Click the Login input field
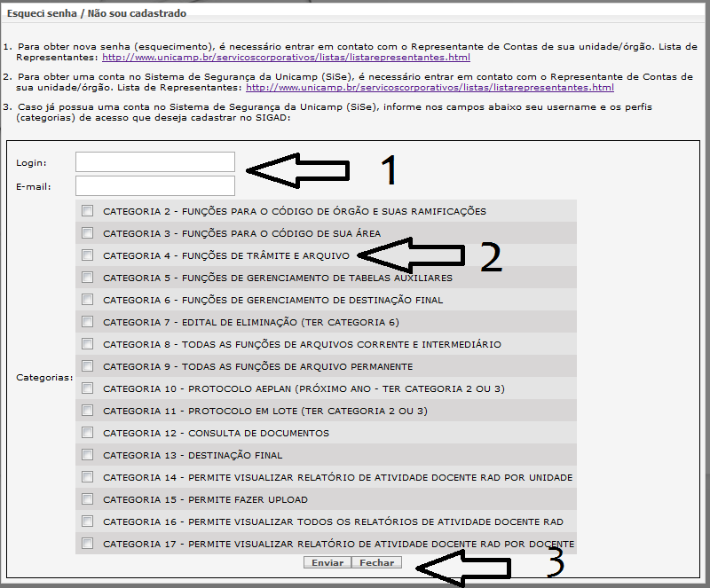 tap(155, 162)
